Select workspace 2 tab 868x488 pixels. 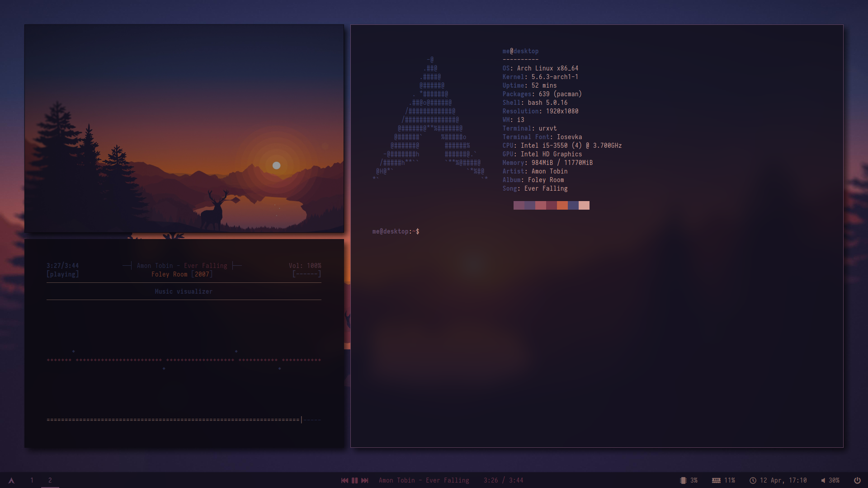pyautogui.click(x=50, y=480)
